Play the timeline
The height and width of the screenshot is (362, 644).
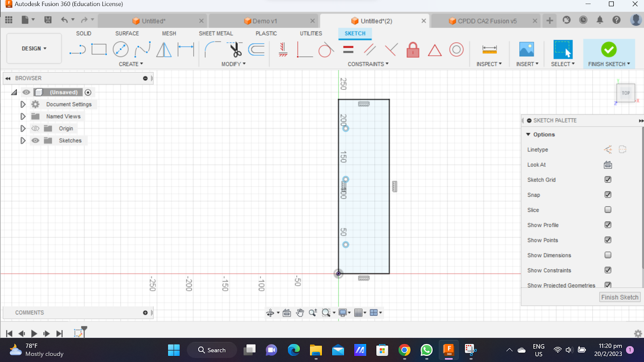[x=34, y=333]
